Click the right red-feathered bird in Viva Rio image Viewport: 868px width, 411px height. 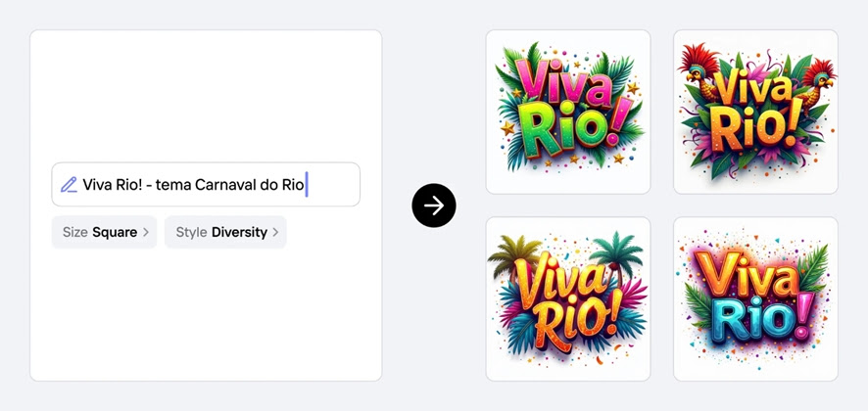tap(817, 82)
